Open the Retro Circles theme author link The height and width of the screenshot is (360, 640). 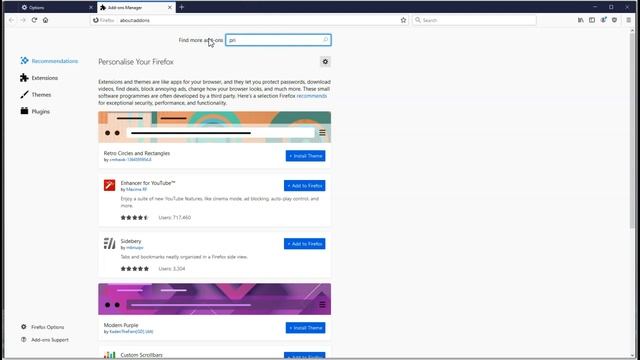(x=130, y=160)
